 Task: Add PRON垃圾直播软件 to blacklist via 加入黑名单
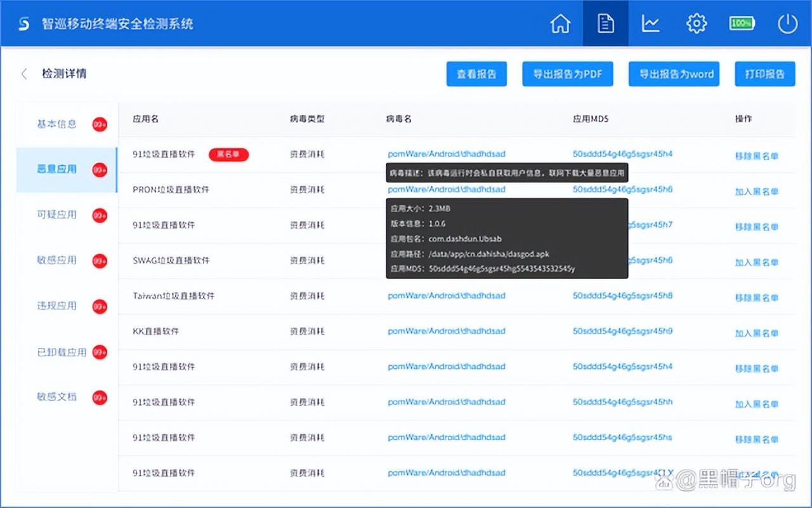[x=759, y=189]
